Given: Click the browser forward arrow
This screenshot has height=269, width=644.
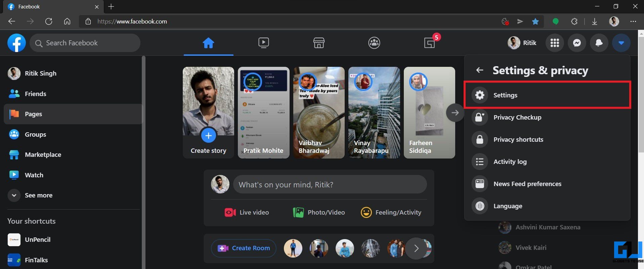Looking at the screenshot, I should (30, 21).
